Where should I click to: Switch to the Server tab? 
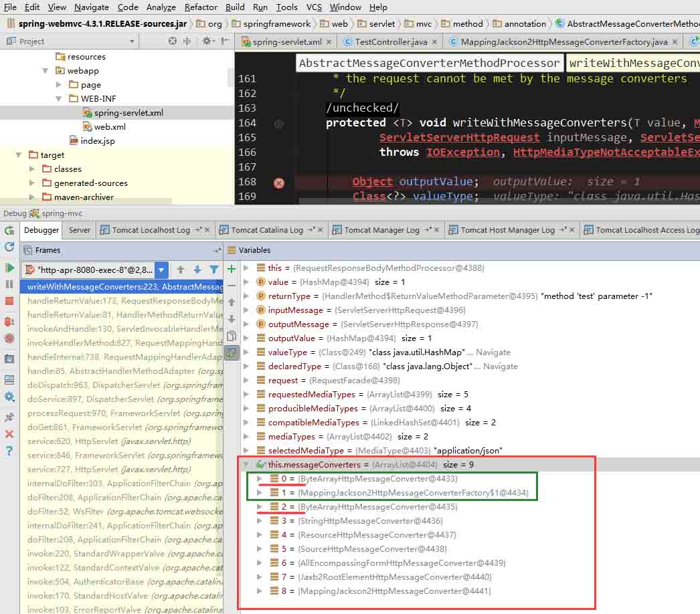(80, 230)
